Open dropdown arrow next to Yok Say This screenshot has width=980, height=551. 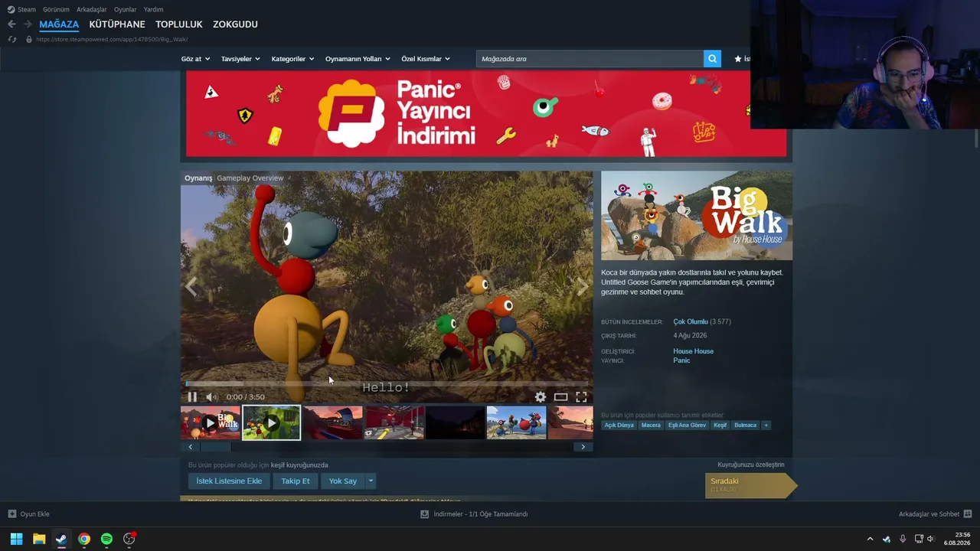coord(371,481)
